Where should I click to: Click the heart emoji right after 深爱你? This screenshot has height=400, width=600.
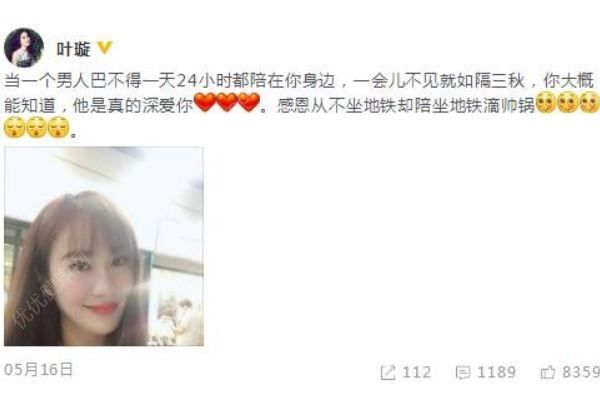point(205,102)
